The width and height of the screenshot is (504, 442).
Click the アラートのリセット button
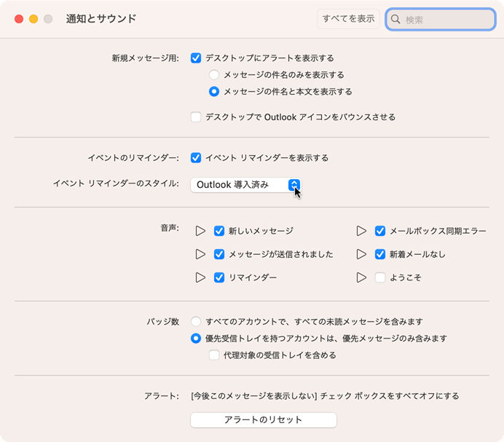pos(263,420)
